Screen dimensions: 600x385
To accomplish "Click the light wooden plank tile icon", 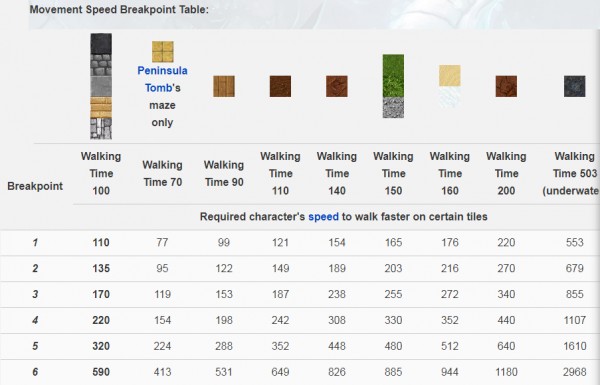I will 224,86.
